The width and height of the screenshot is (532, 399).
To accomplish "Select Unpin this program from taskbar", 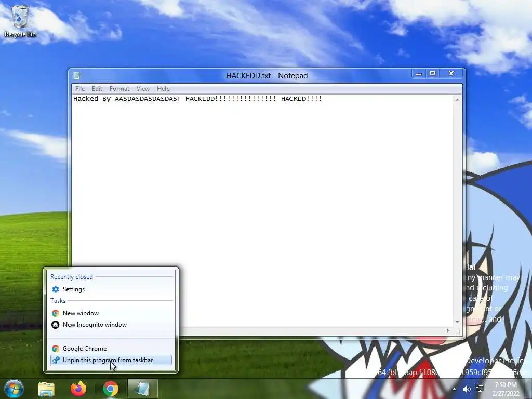I will (x=111, y=360).
